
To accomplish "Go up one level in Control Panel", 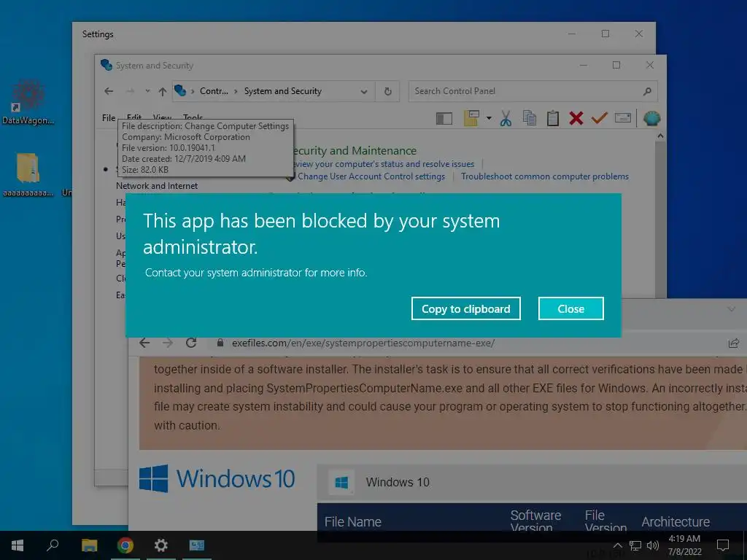I will pyautogui.click(x=163, y=91).
